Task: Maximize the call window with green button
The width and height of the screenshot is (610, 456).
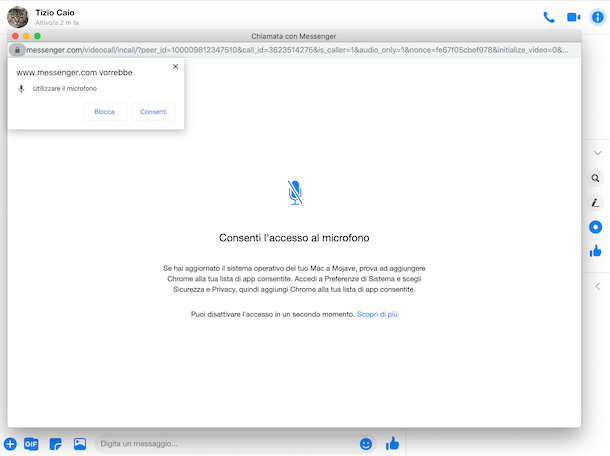Action: click(37, 36)
